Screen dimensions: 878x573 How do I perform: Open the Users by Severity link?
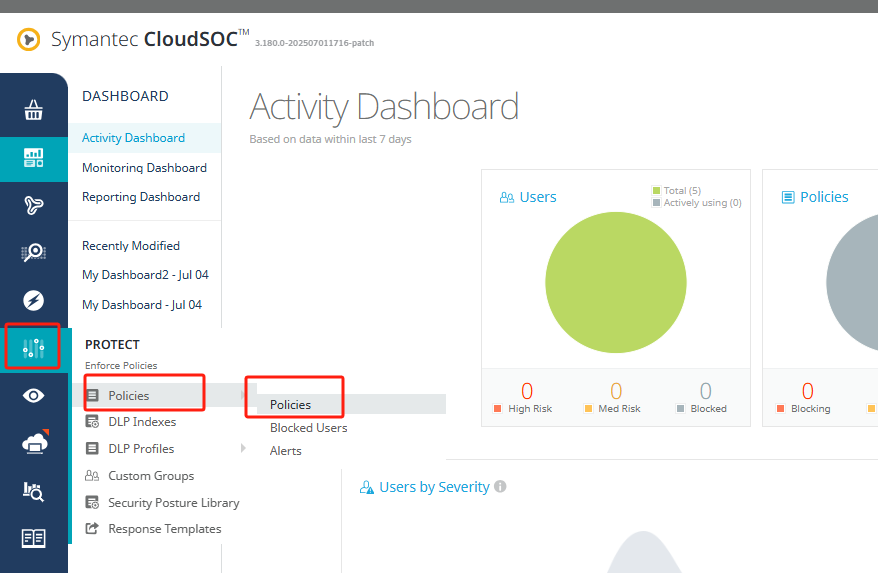point(435,487)
